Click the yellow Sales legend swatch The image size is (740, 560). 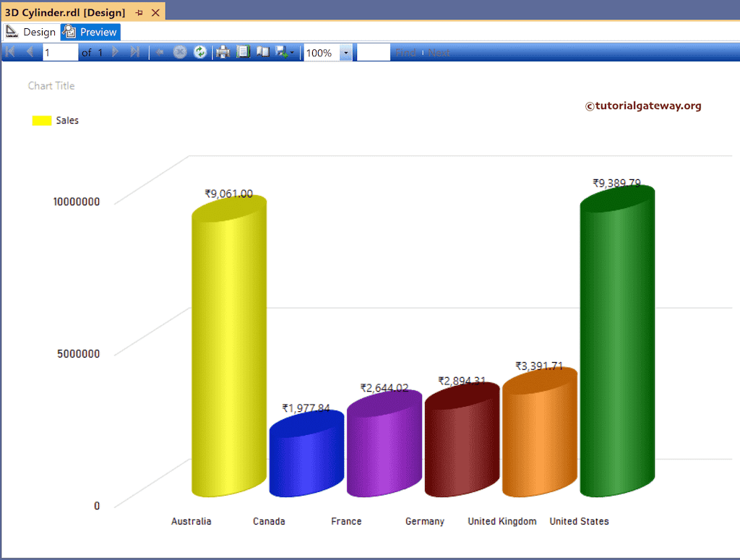40,120
